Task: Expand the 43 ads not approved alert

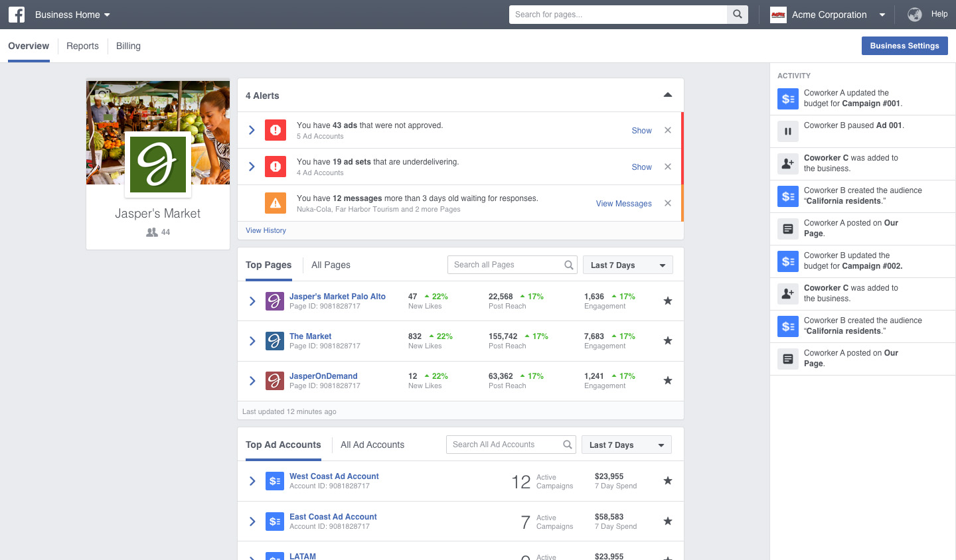Action: coord(252,130)
